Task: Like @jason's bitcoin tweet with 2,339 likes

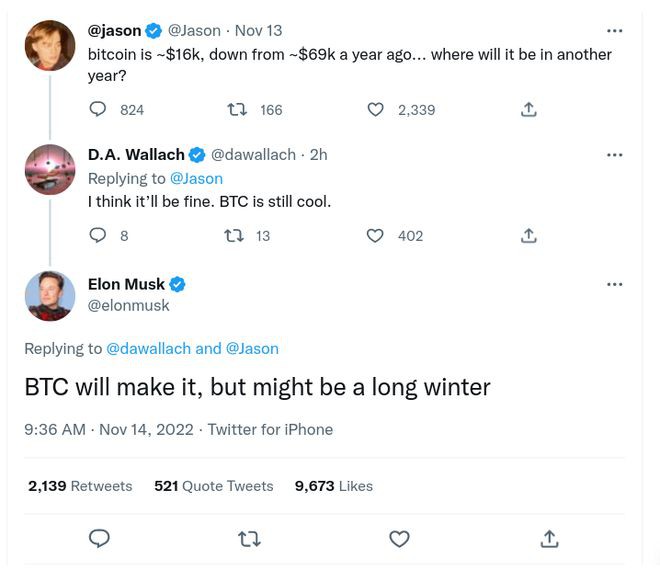Action: (376, 110)
